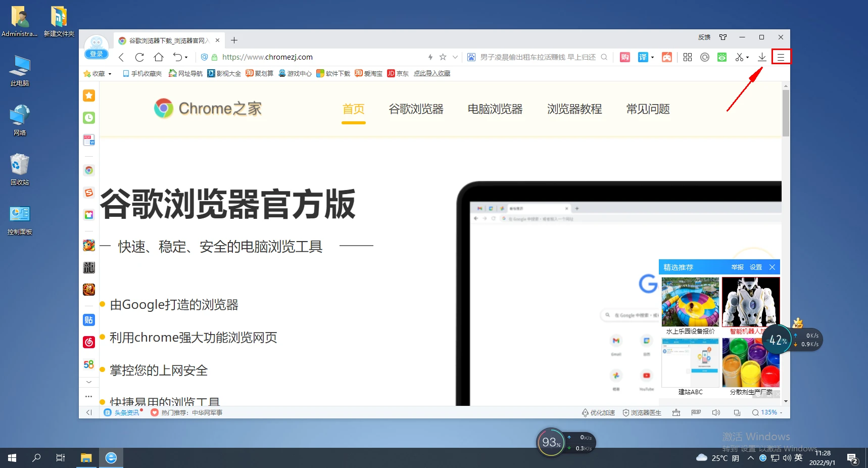Open the game controller icon in toolbar

667,57
